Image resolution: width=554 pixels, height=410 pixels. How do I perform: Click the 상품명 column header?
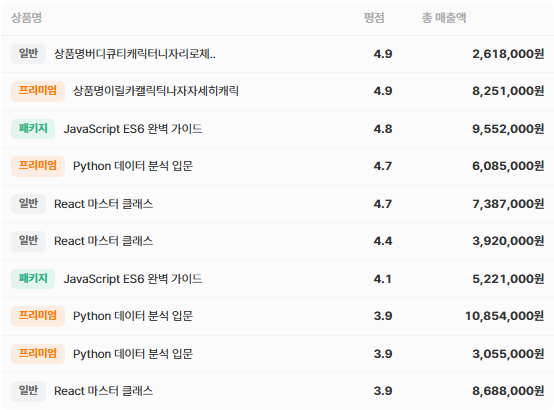26,18
